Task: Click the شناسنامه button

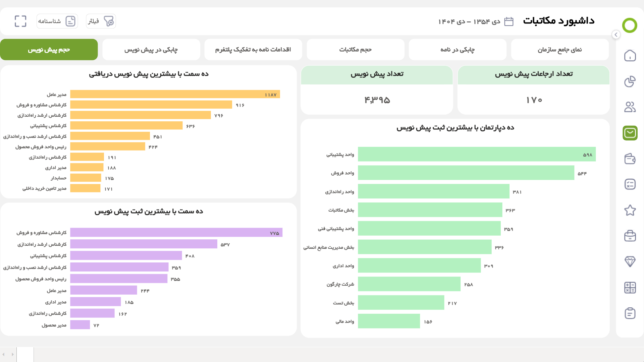Action: click(x=57, y=21)
